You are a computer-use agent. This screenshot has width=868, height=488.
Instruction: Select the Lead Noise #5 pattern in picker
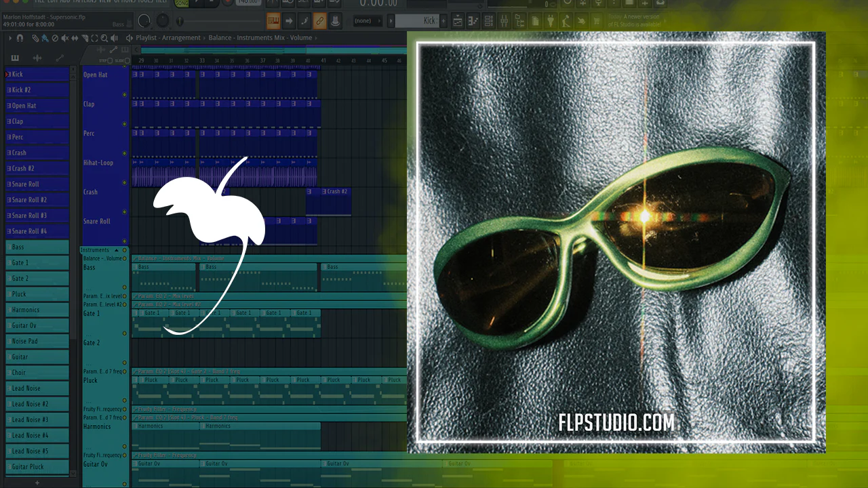(x=37, y=451)
